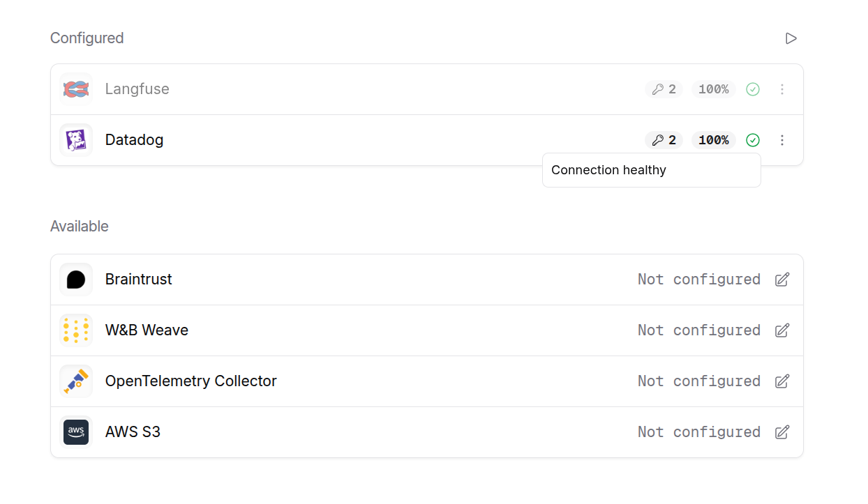Click the AWS S3 logo icon
Viewport: 868px width, 504px height.
point(76,432)
